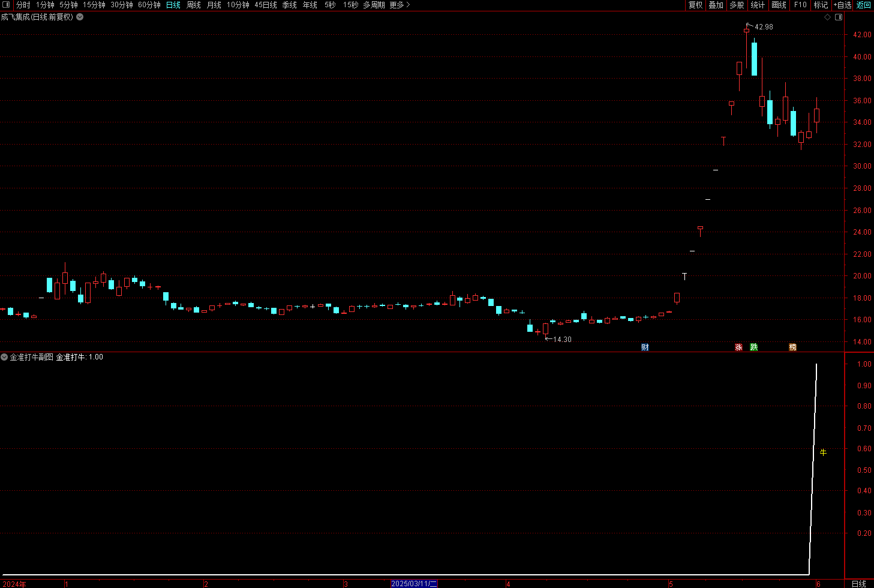
Task: Select the 日线 daily tab
Action: (173, 5)
